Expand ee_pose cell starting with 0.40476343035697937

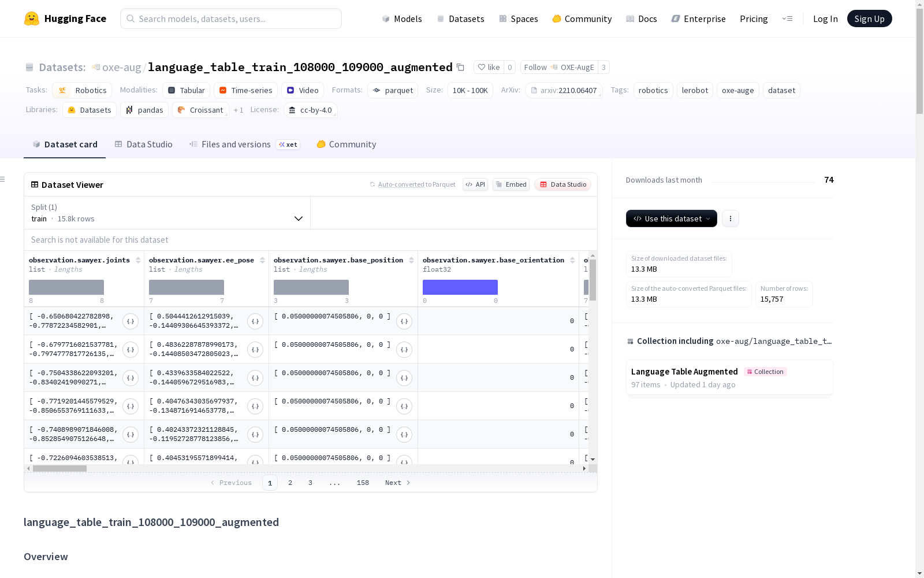point(255,406)
